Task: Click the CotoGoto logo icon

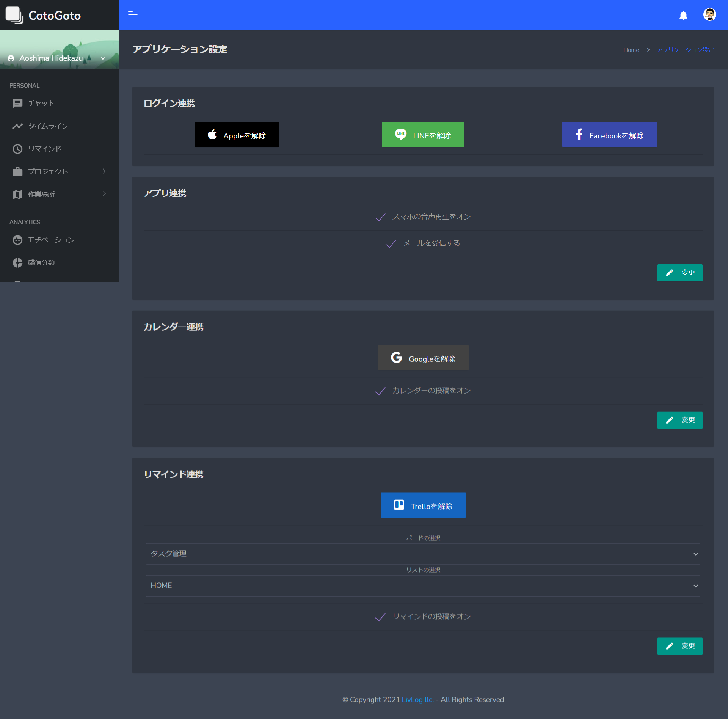Action: (14, 15)
